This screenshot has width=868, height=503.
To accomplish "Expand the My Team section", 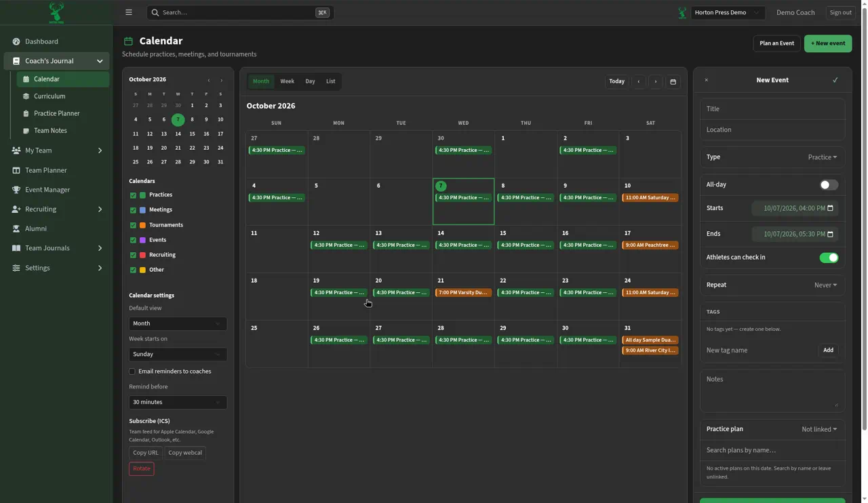I will tap(56, 150).
